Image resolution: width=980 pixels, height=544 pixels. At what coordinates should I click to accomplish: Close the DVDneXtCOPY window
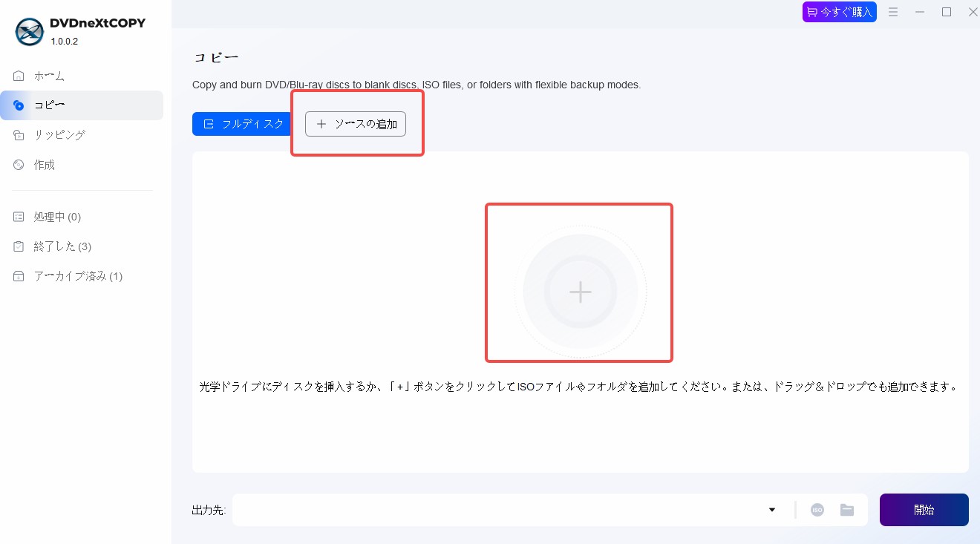[973, 12]
